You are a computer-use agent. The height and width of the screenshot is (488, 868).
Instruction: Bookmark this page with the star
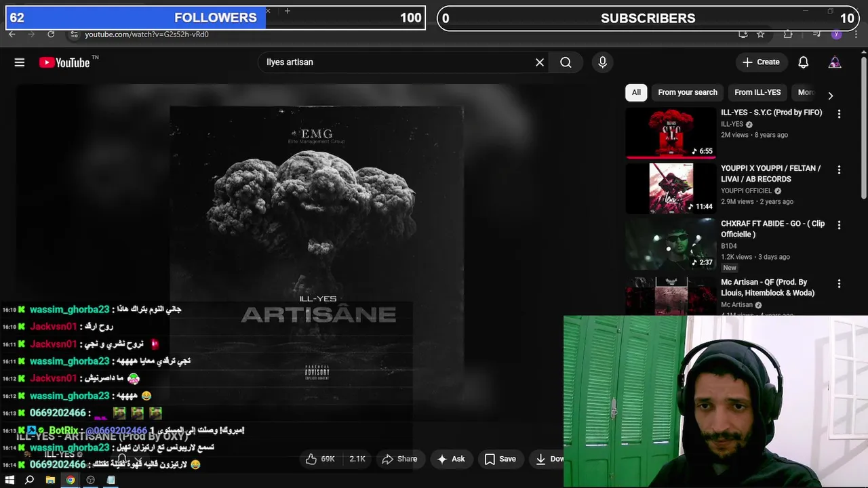pyautogui.click(x=761, y=34)
